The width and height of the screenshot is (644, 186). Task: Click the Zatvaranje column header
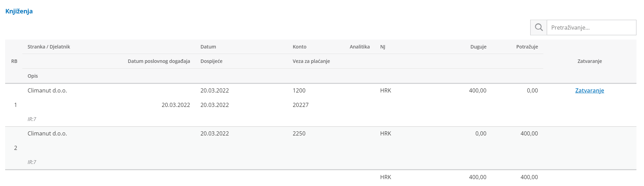pos(589,61)
